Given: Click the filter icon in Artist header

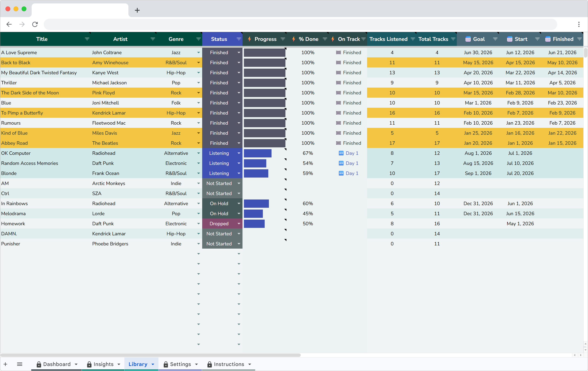Looking at the screenshot, I should (x=153, y=39).
